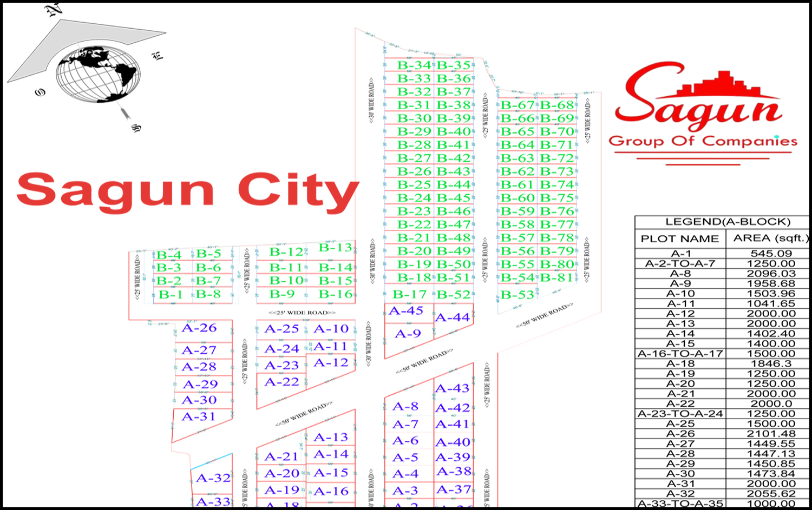The height and width of the screenshot is (510, 812).
Task: Click plot B-12 on the map
Action: (286, 251)
